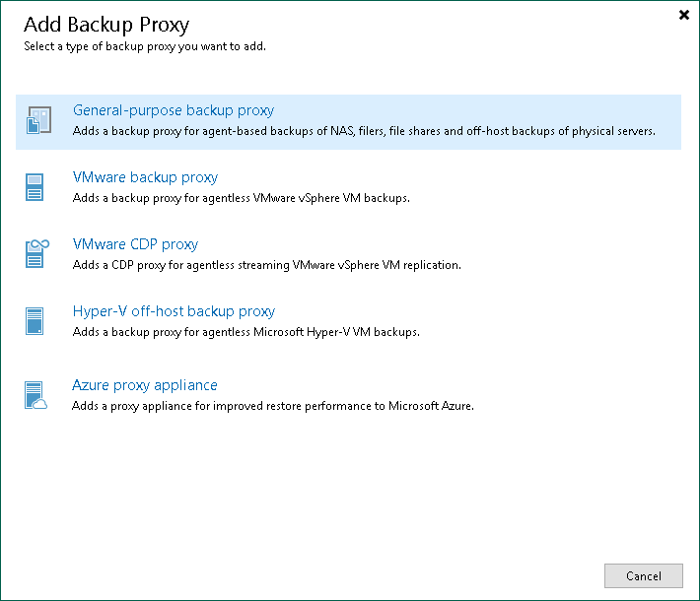Select the Azure proxy appliance title
700x601 pixels.
click(145, 385)
